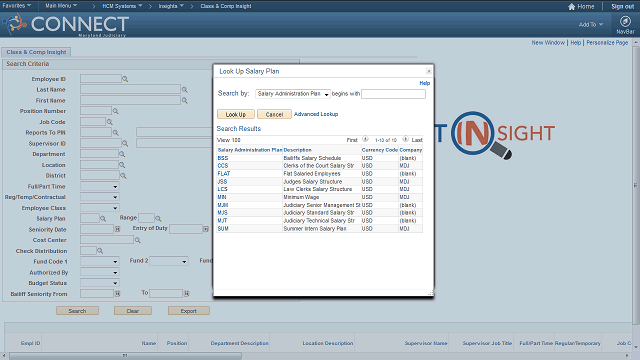Open the Reports To PIN lookup magnifier
640x360 pixels.
pyautogui.click(x=116, y=133)
